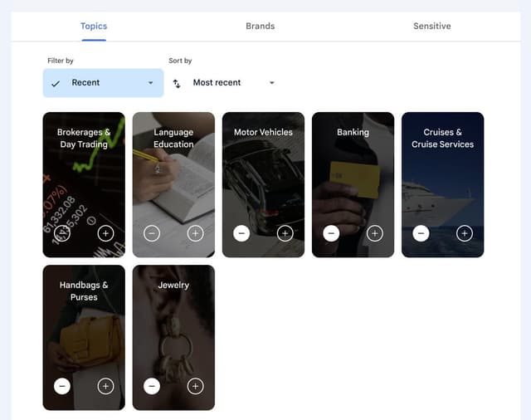Switch to the Sensitive tab
Image resolution: width=531 pixels, height=420 pixels.
pos(431,26)
